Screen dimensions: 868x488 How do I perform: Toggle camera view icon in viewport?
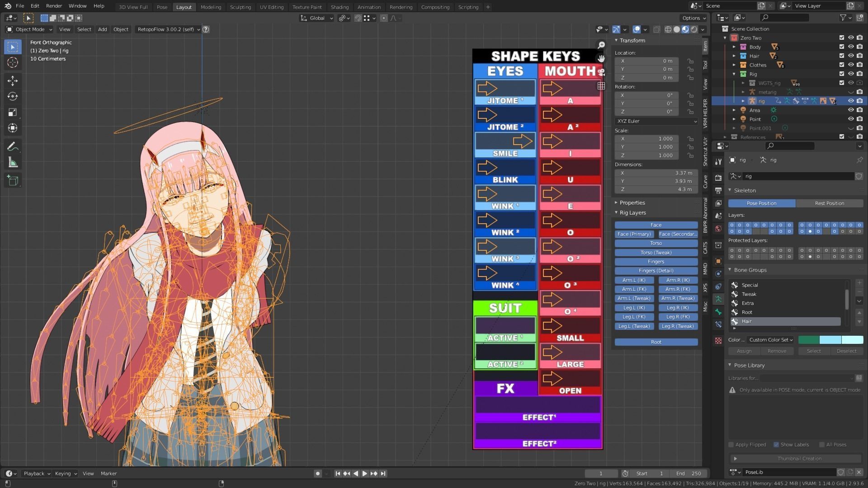click(x=601, y=72)
